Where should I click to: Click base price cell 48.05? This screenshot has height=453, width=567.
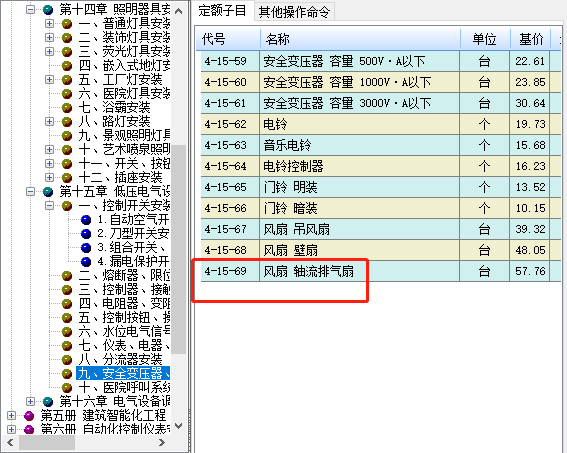tap(530, 250)
